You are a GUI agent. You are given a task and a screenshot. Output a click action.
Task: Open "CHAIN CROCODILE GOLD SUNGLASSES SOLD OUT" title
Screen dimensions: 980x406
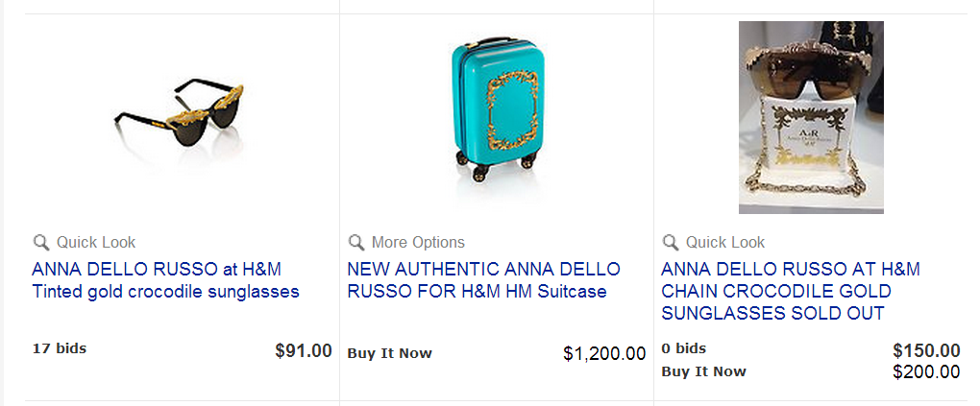pos(790,291)
